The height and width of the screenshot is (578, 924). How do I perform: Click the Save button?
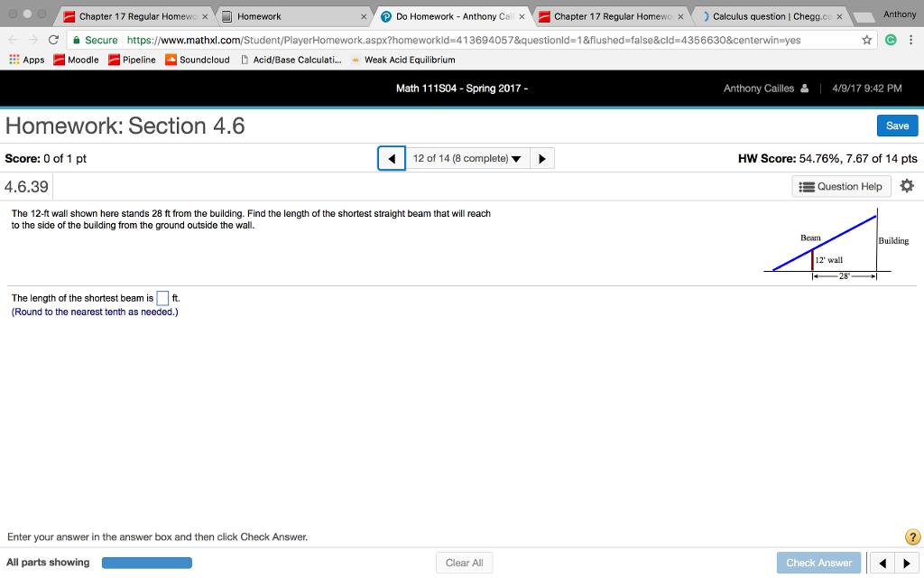(x=896, y=126)
